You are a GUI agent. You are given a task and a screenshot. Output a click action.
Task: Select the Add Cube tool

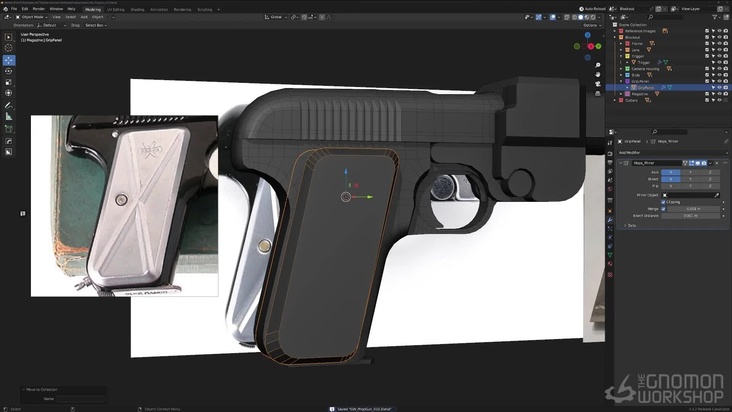pyautogui.click(x=8, y=129)
